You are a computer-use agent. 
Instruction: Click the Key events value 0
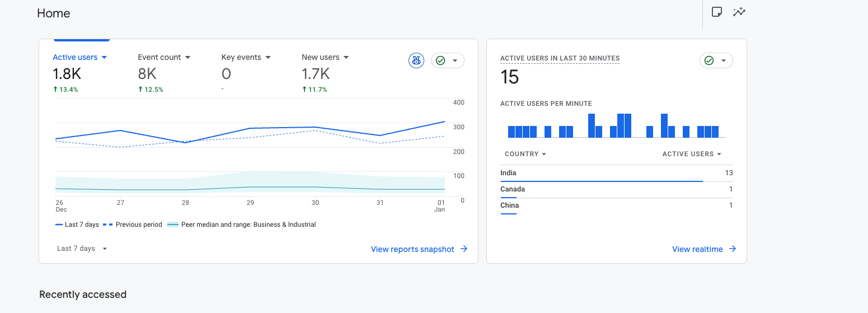click(226, 74)
